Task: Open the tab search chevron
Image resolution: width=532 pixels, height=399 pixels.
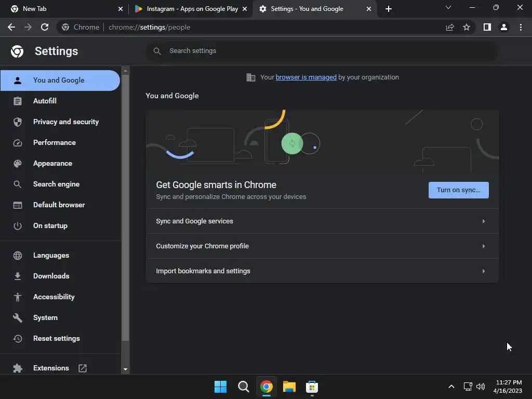Action: [448, 7]
